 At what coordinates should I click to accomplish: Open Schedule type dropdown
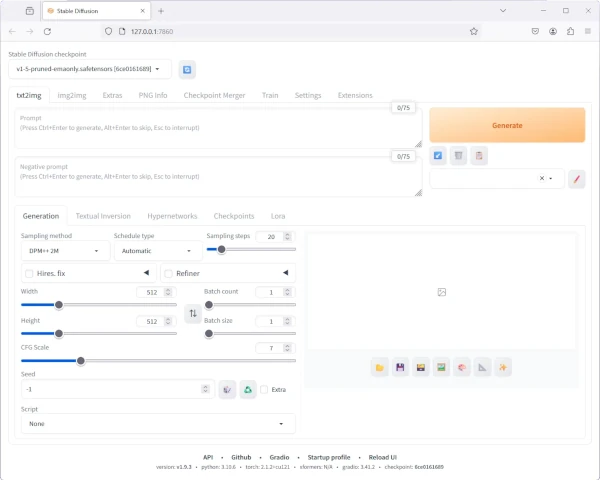coord(158,251)
